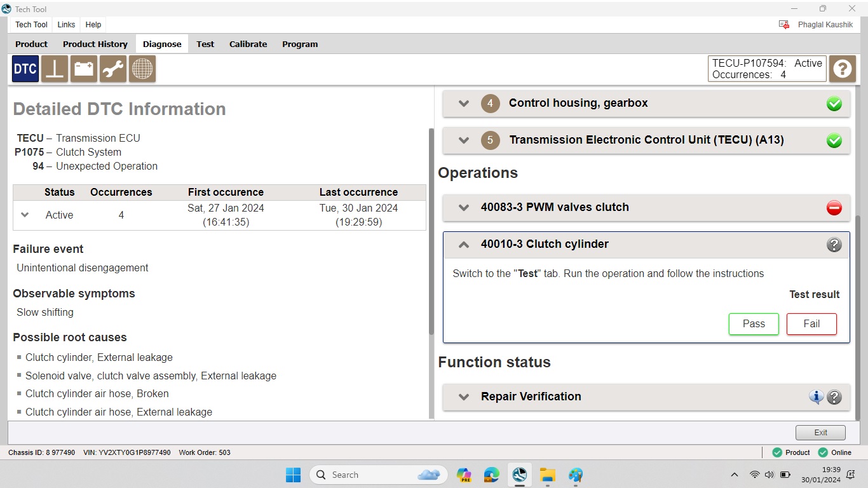Switch to the Program tab
The height and width of the screenshot is (488, 868).
(300, 44)
